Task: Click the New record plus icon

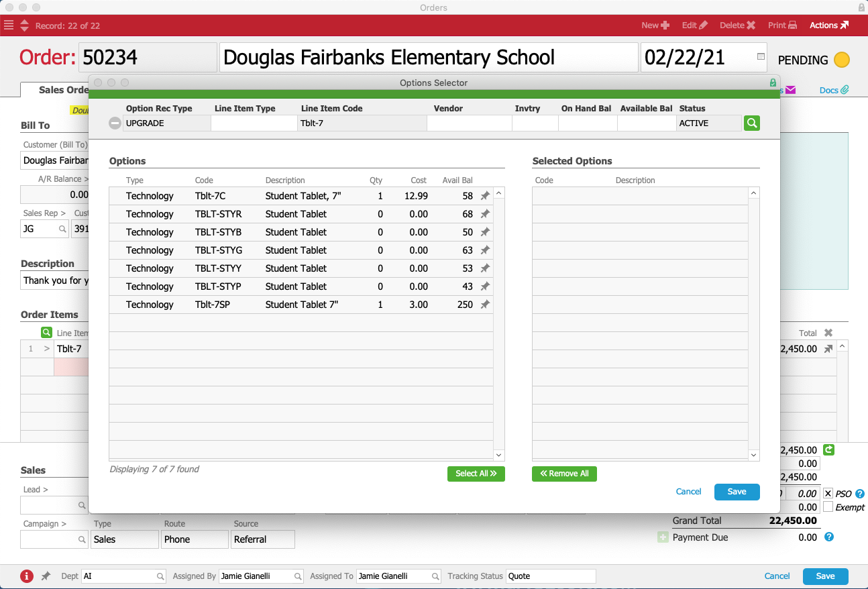Action: point(665,25)
